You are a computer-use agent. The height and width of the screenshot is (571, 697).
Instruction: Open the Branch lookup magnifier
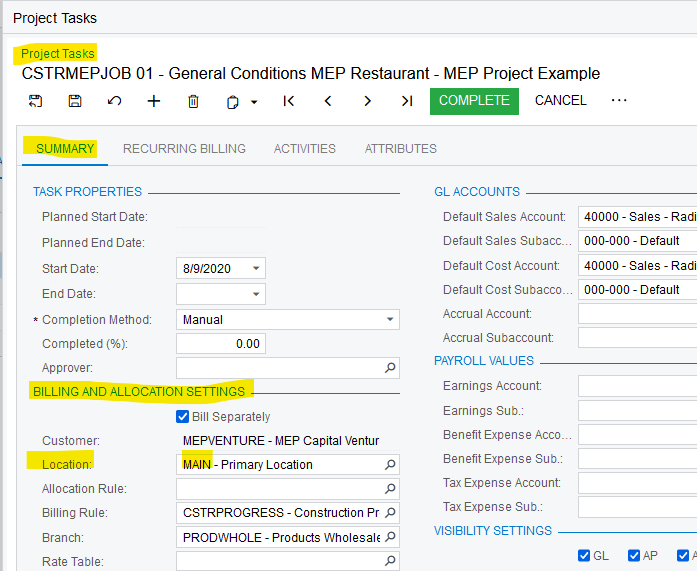click(390, 537)
